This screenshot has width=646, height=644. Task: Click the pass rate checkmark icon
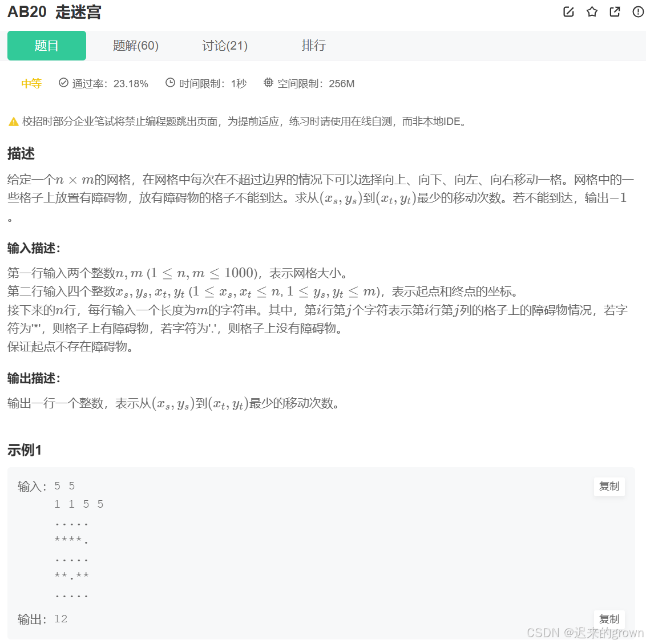tap(63, 83)
